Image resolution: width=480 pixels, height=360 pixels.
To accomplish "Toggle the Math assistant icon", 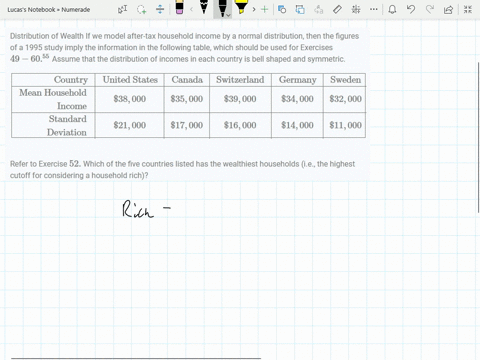I will click(x=356, y=9).
